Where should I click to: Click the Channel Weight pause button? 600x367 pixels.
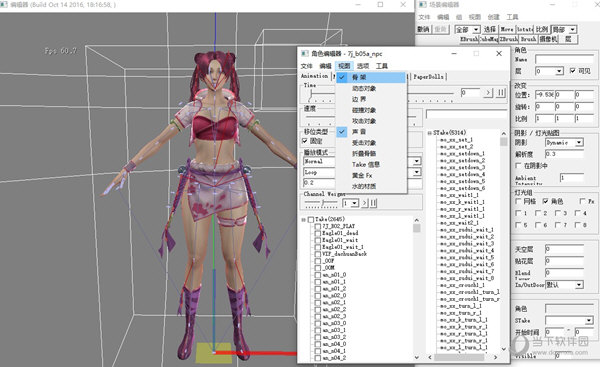coord(373,203)
